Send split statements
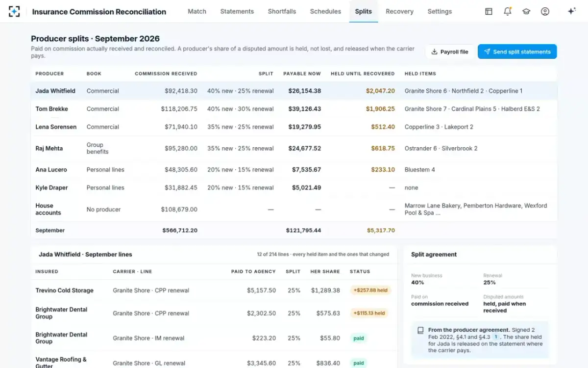588x368 pixels. [x=517, y=52]
